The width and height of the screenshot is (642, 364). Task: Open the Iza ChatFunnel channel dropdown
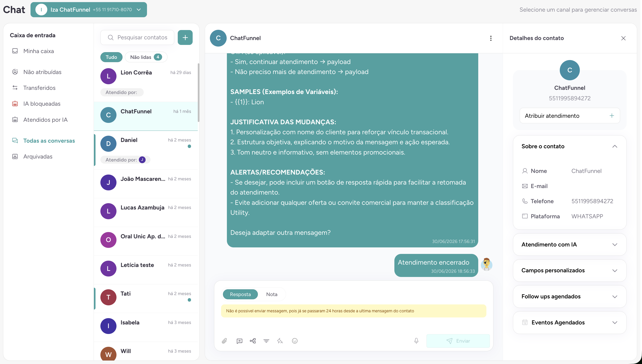pyautogui.click(x=89, y=10)
